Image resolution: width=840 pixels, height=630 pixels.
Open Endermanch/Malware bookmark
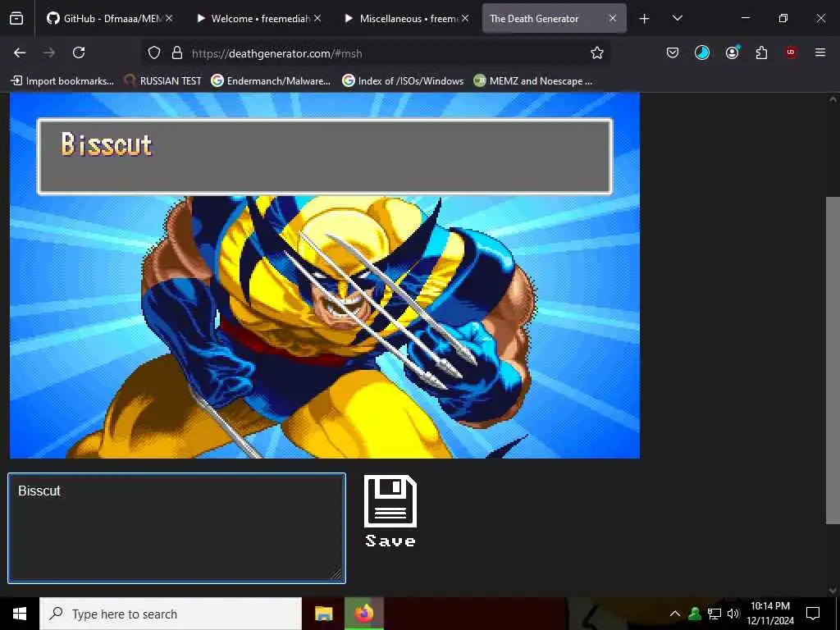[271, 81]
